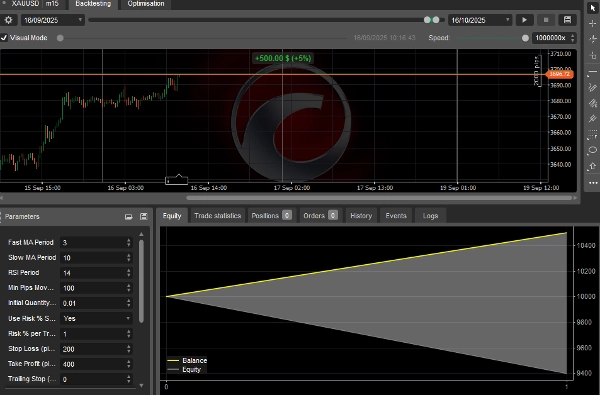
Task: Select the Fibonacci levels tool
Action: click(593, 134)
